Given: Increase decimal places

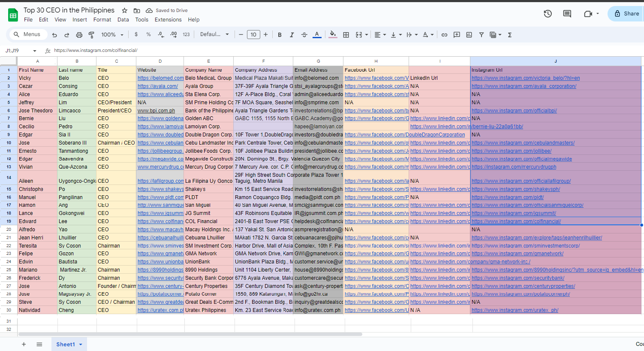Looking at the screenshot, I should coord(174,35).
